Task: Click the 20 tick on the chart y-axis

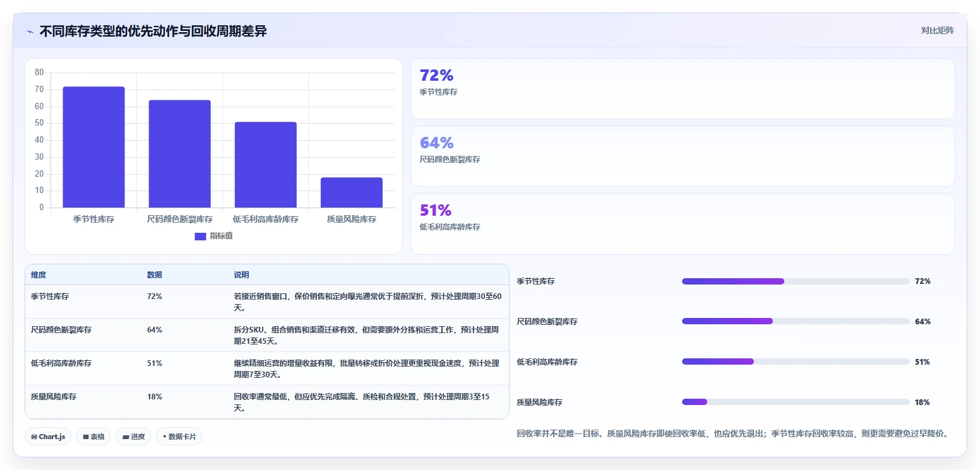Action: coord(39,173)
